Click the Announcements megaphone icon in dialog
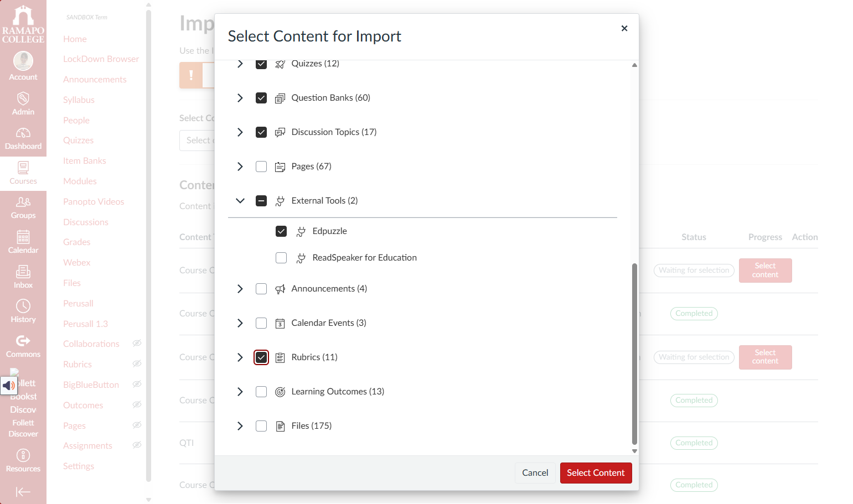 click(280, 289)
